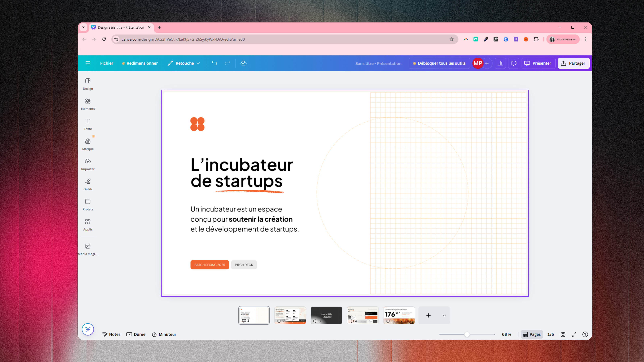Click the redo arrow in top toolbar
Image resolution: width=644 pixels, height=362 pixels.
point(227,63)
